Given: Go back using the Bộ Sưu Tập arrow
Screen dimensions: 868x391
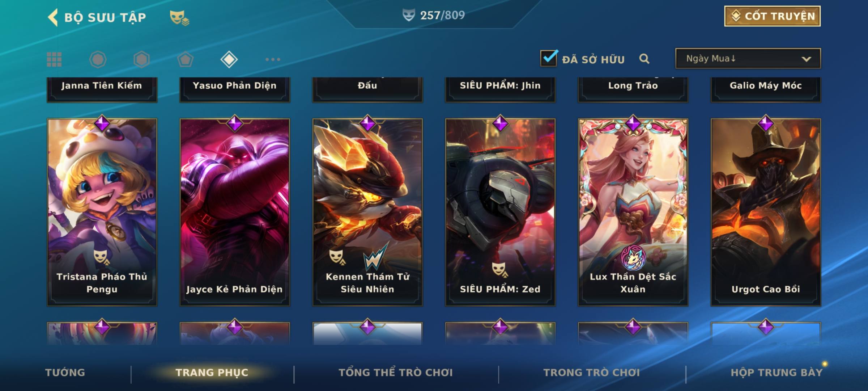Looking at the screenshot, I should coord(53,17).
